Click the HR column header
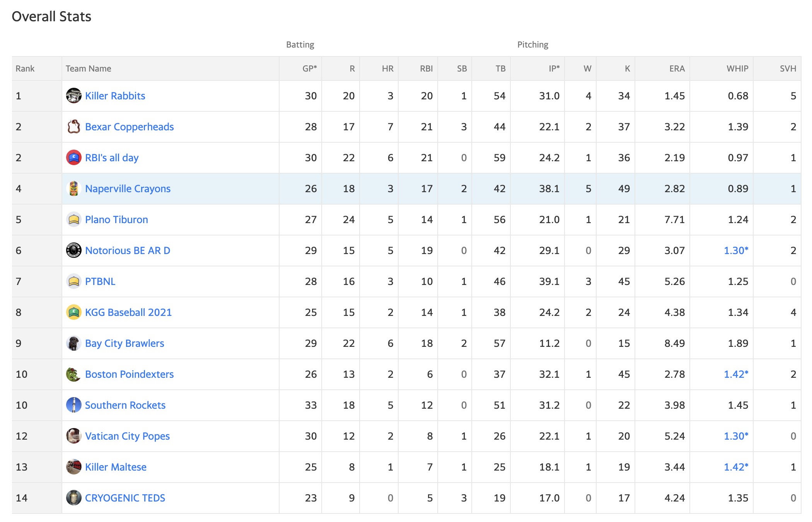 387,68
